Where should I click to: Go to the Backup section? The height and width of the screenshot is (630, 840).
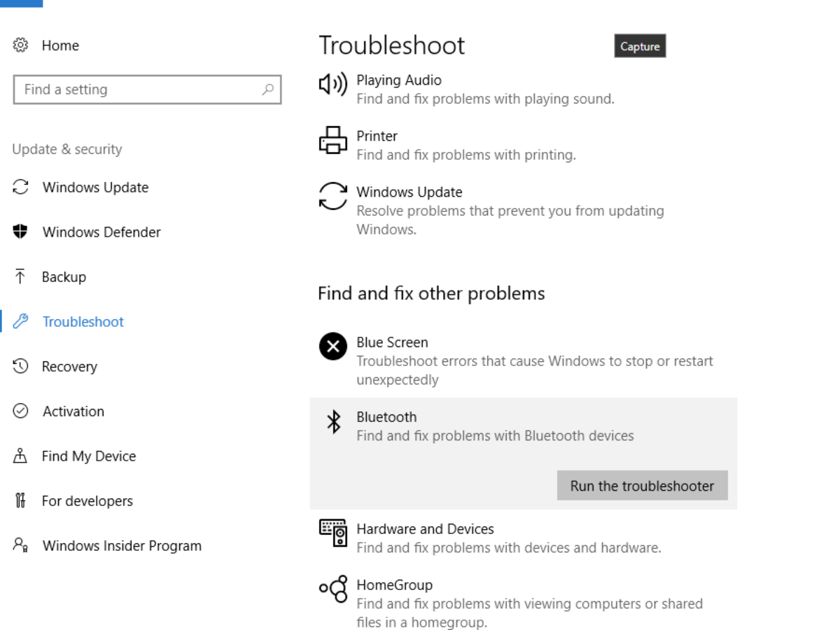pos(64,277)
